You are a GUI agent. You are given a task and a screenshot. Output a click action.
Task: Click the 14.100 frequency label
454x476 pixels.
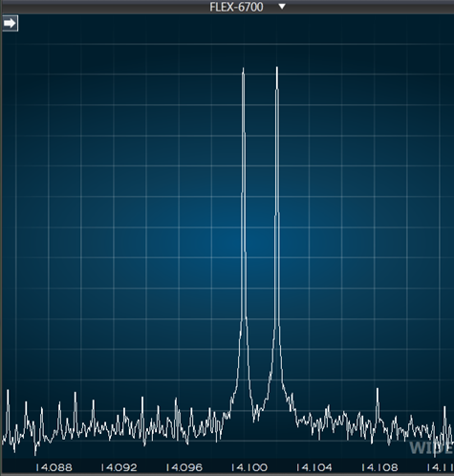tap(249, 467)
